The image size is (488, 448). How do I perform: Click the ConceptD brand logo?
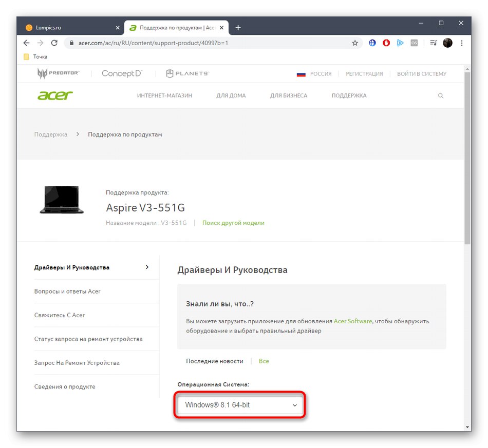(122, 73)
